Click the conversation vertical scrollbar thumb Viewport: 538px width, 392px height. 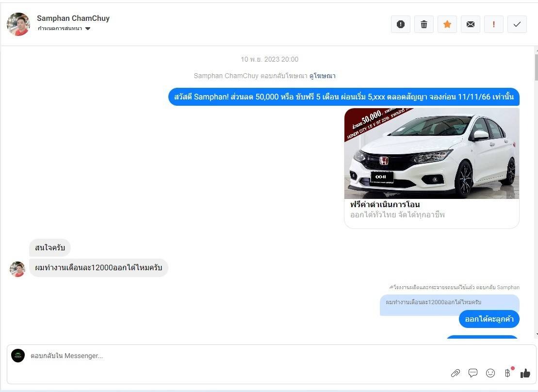point(536,67)
